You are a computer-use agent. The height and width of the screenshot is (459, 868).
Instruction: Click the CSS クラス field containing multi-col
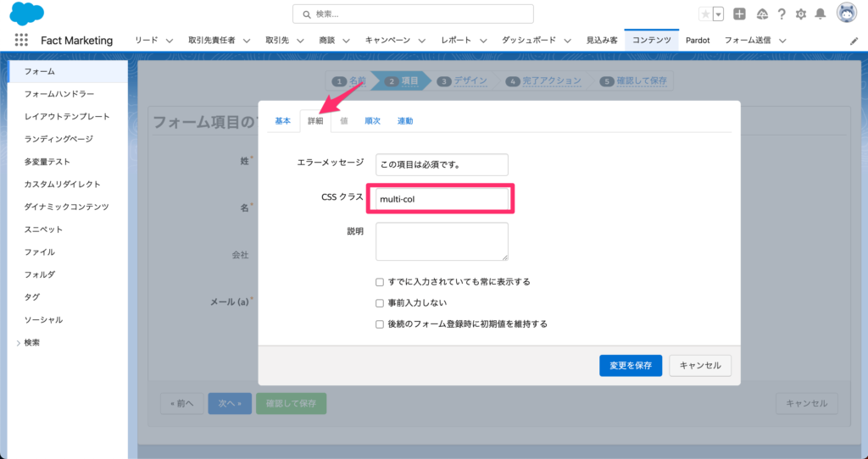[442, 199]
